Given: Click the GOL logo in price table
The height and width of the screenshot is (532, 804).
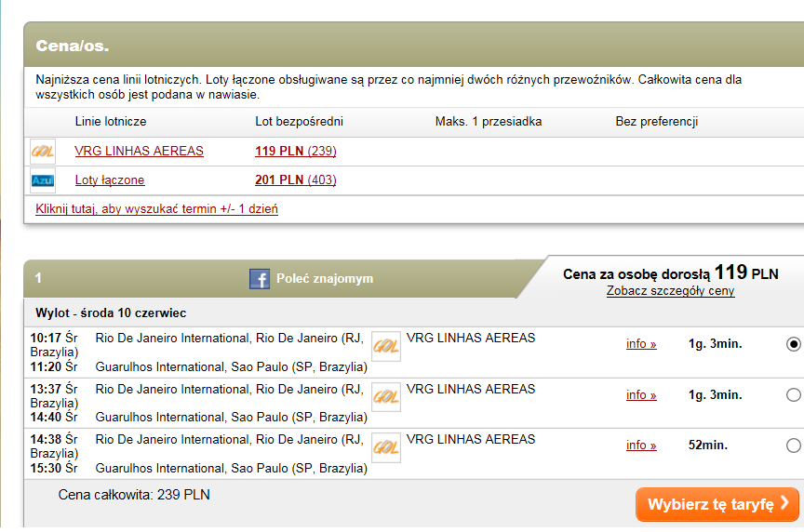Looking at the screenshot, I should click(x=43, y=152).
